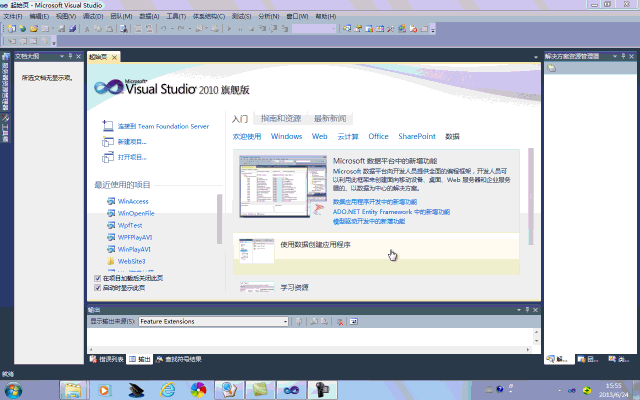The image size is (640, 400).
Task: Open the solution configuration combo box in toolbar
Action: coord(314,29)
